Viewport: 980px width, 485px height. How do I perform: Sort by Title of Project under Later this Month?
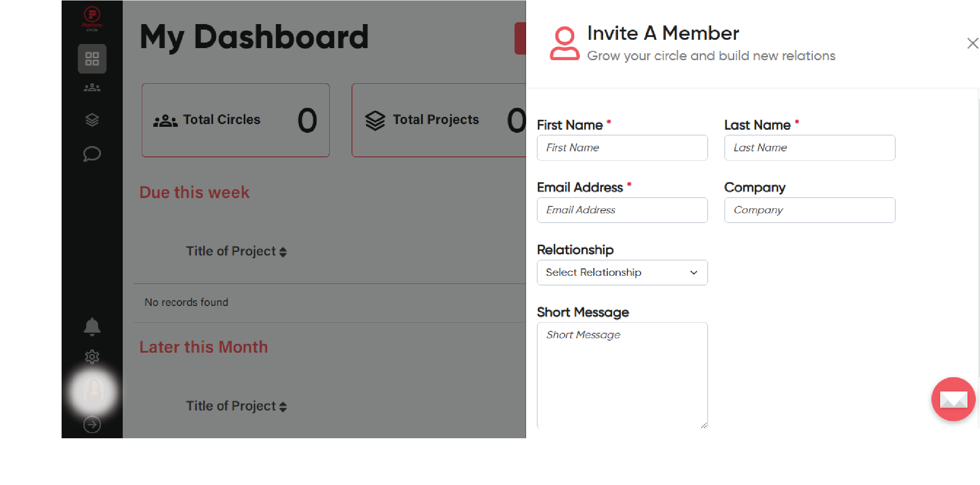click(236, 406)
